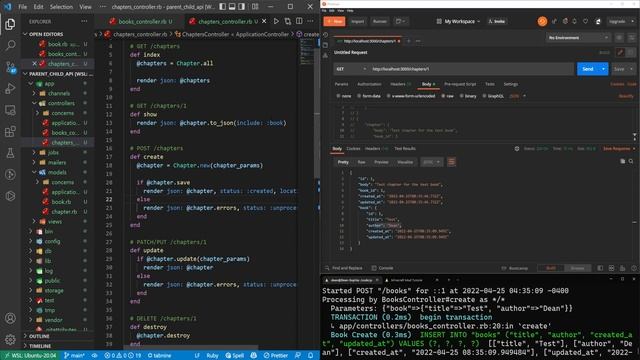640x360 pixels.
Task: Switch to the Raw response view
Action: 361,162
